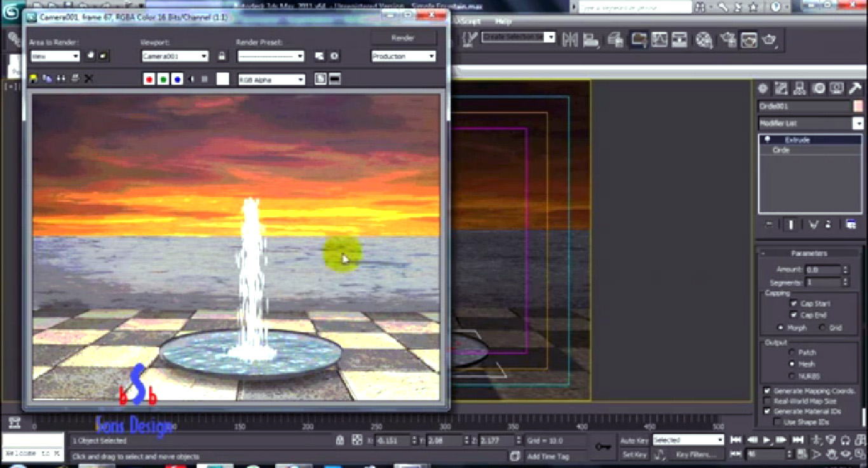Click the white color swatch in render window
This screenshot has width=868, height=468.
point(222,79)
